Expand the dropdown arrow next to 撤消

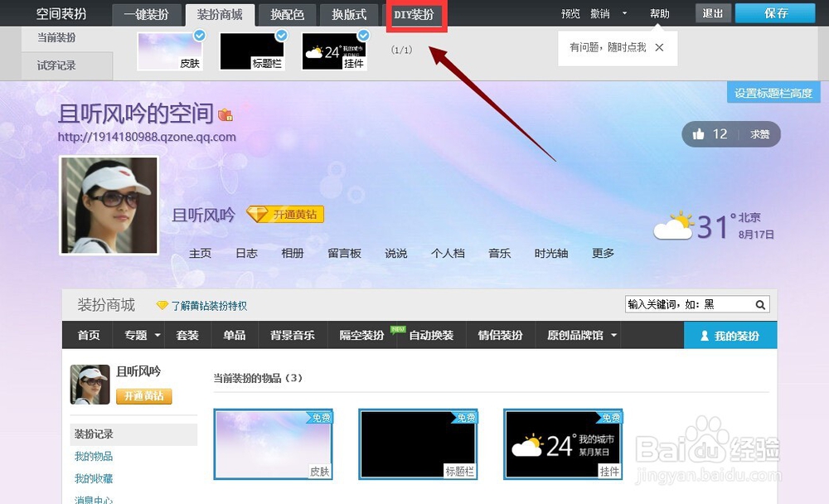coord(624,13)
